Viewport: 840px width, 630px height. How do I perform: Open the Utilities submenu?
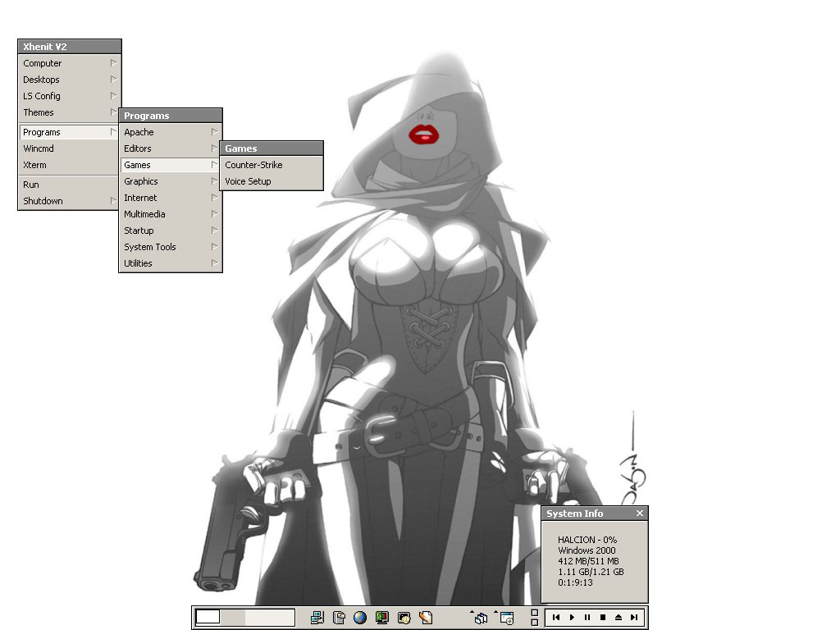pyautogui.click(x=171, y=263)
